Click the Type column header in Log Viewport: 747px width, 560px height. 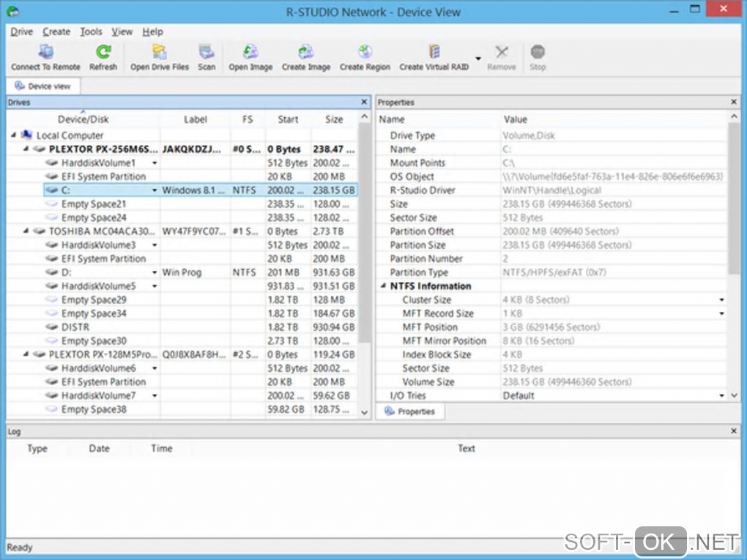[x=37, y=448]
